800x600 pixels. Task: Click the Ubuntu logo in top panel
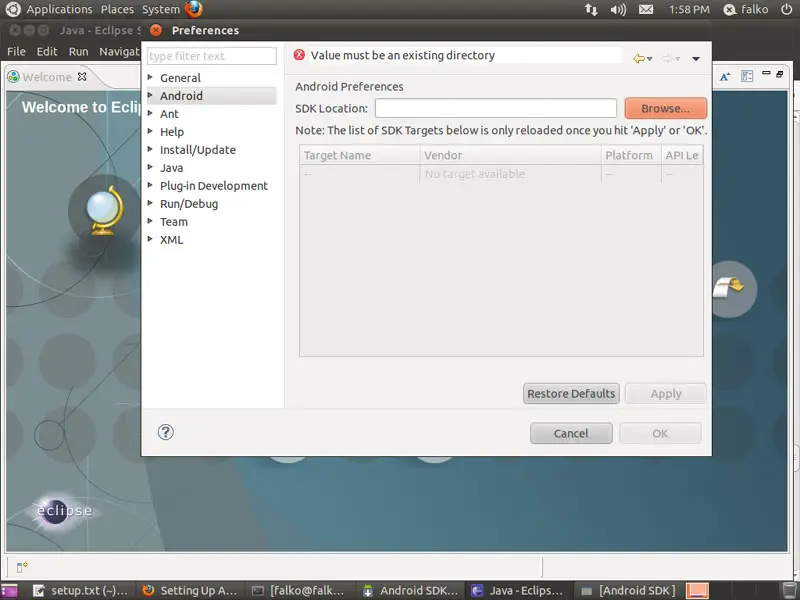click(12, 9)
